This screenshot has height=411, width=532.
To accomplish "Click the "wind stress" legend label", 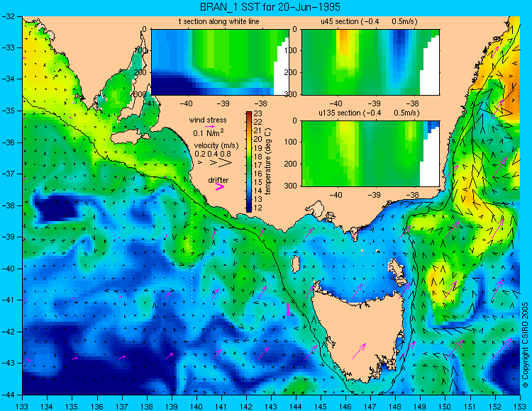I will point(208,120).
